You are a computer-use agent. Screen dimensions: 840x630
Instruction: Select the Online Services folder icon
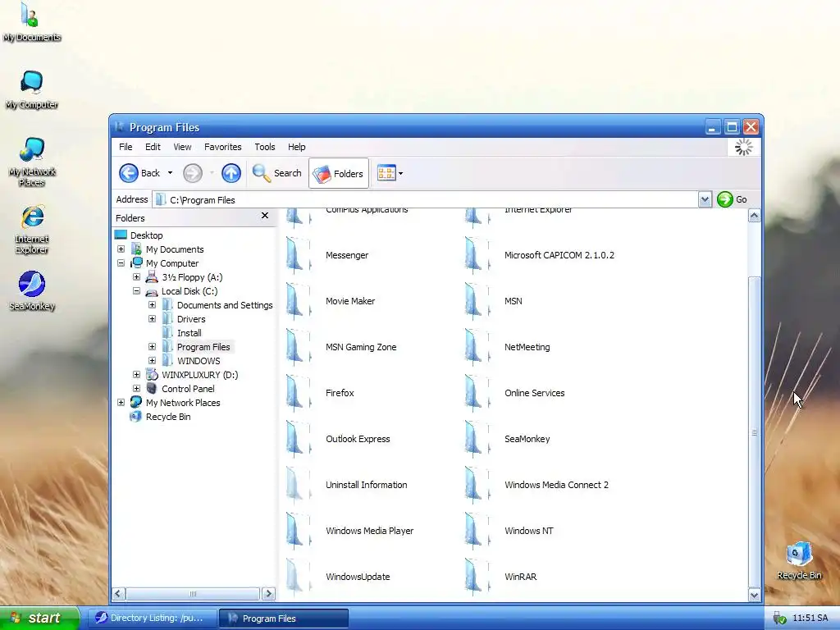coord(477,393)
